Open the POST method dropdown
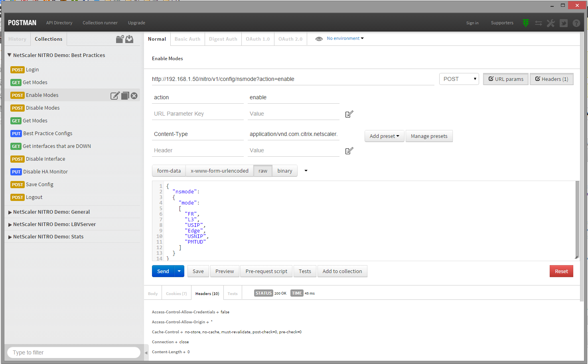This screenshot has height=364, width=588. point(459,79)
